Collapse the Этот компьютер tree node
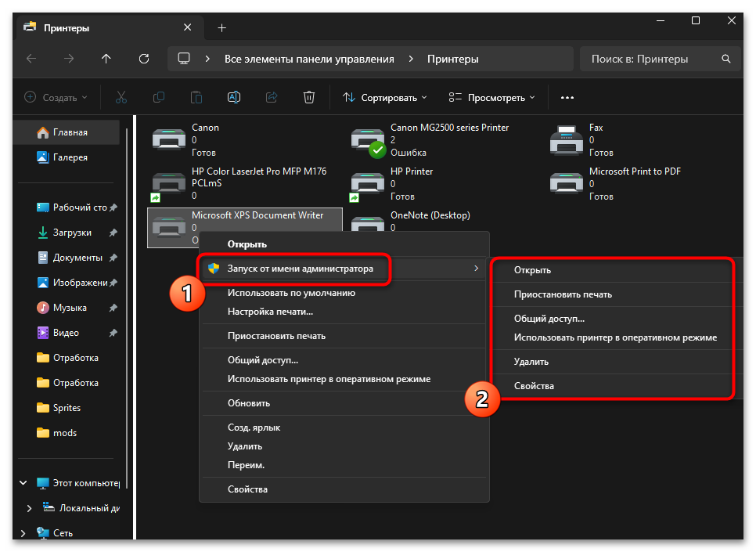Screen dimensions: 756x552 coord(23,482)
